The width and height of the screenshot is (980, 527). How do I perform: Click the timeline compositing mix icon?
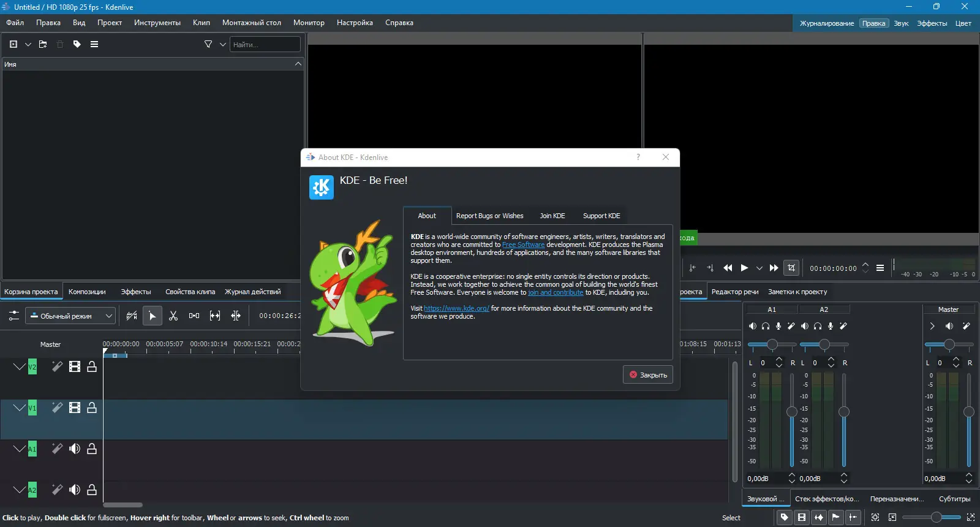[132, 316]
